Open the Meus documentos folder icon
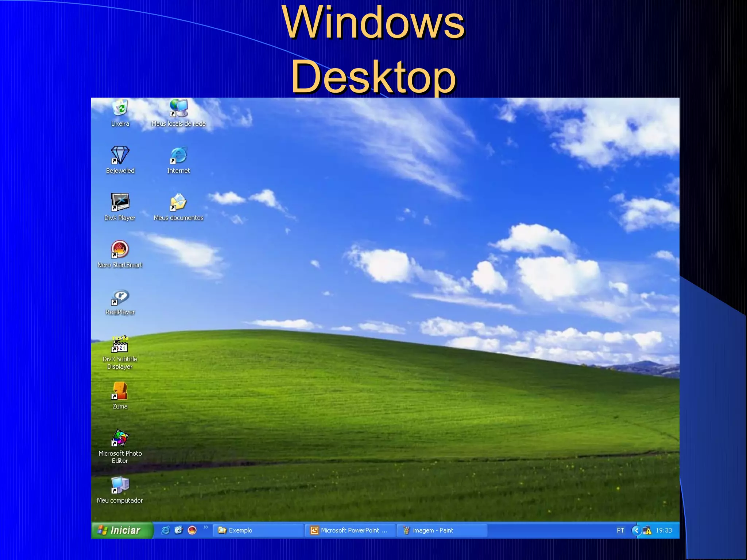Screen dimensions: 747x560 pyautogui.click(x=178, y=202)
